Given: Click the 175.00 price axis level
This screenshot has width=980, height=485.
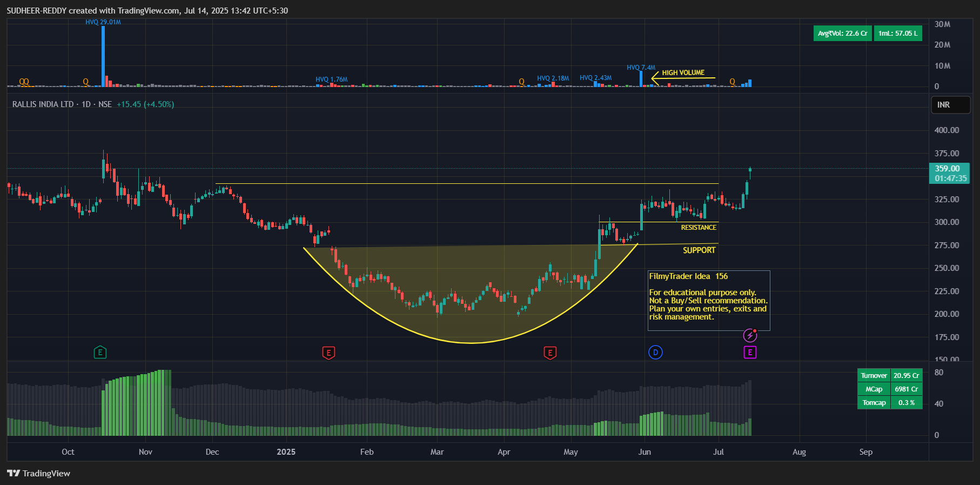Looking at the screenshot, I should tap(947, 337).
